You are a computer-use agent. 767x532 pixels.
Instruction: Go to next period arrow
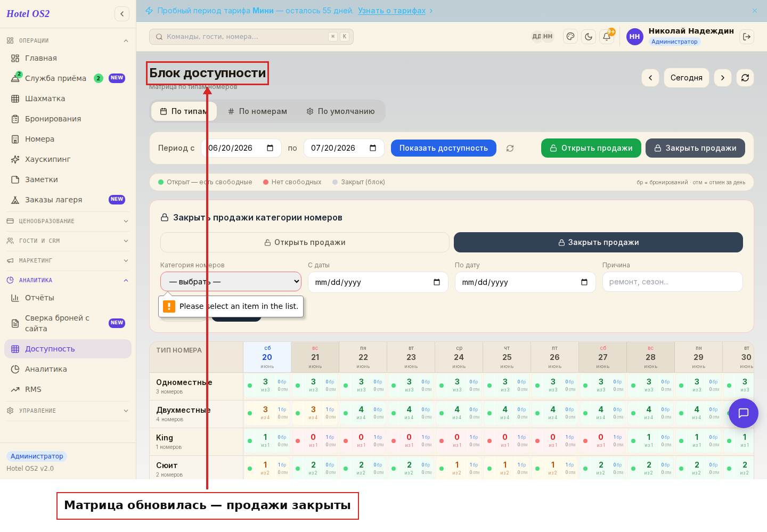[723, 78]
